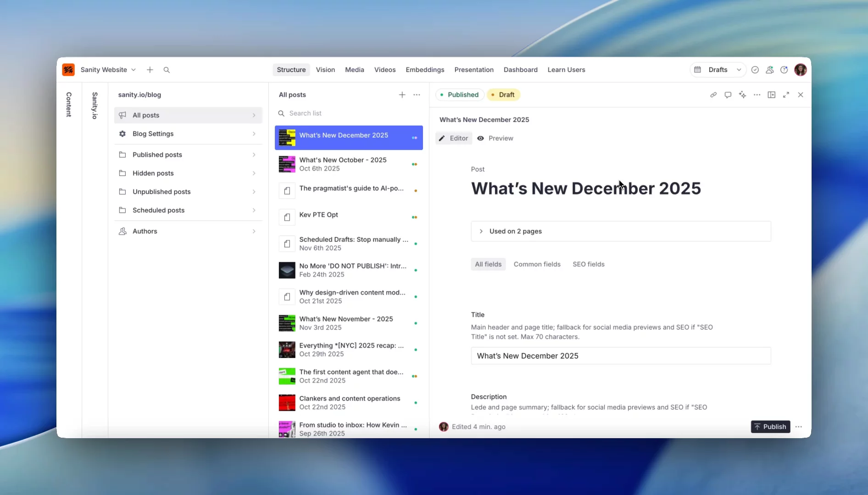Select the SEO fields tab

point(588,264)
